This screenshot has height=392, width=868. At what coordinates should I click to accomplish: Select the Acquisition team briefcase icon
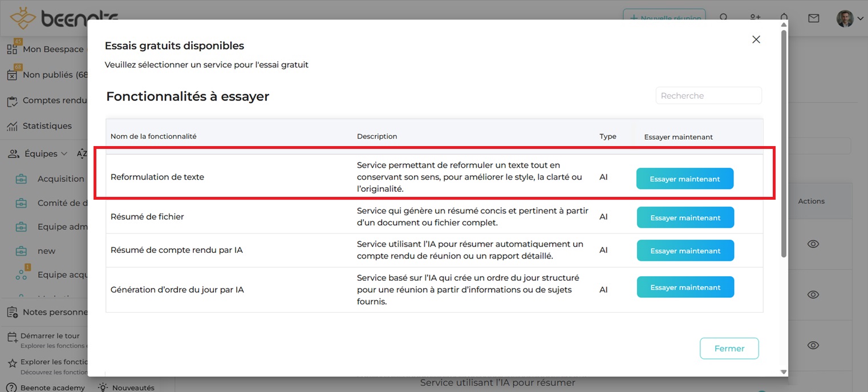click(x=21, y=179)
